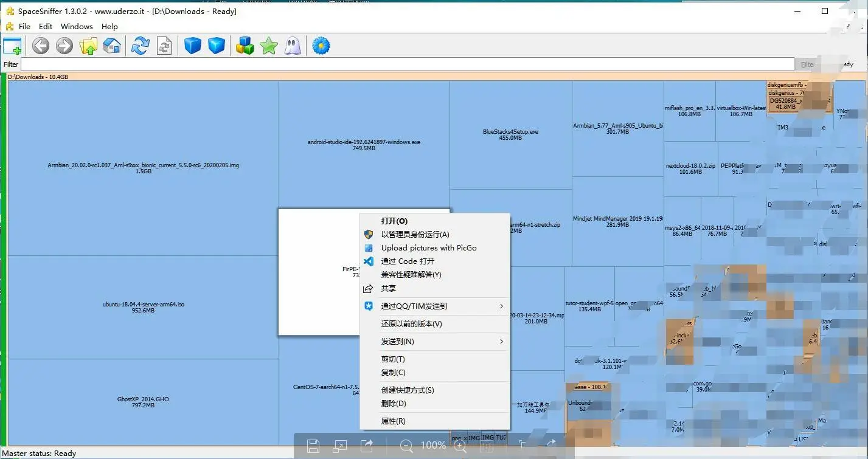Select the Armbian_5.77_Aml-s905_Ubuntu 301.7MB block
The height and width of the screenshot is (459, 868).
pyautogui.click(x=617, y=129)
